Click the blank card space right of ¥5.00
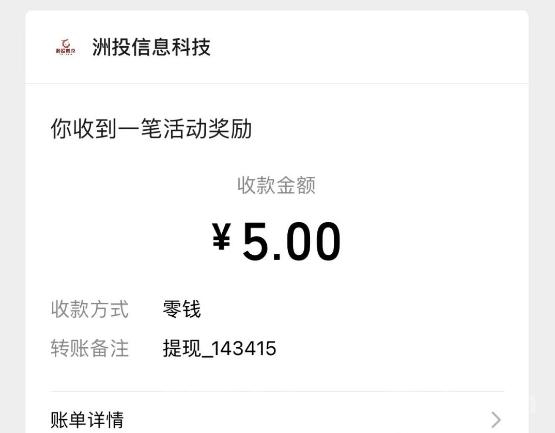 [425, 241]
